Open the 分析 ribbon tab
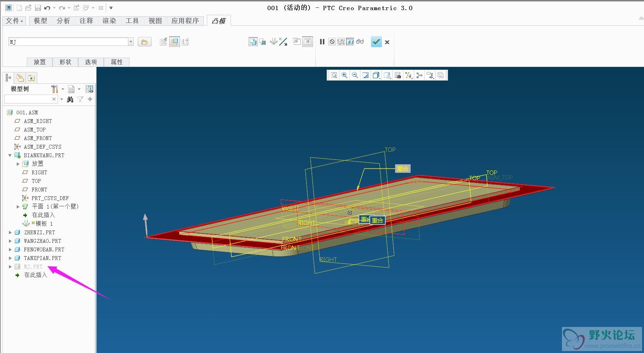Viewport: 644px width, 353px height. coord(63,21)
